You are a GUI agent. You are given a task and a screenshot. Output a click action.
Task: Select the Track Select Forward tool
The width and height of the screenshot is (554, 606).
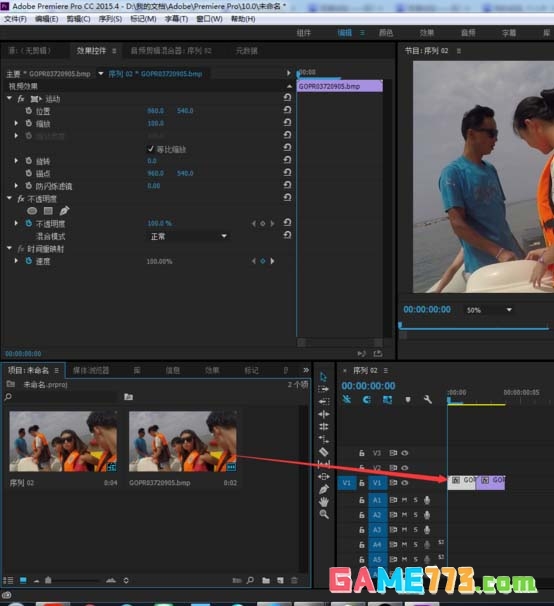[324, 389]
